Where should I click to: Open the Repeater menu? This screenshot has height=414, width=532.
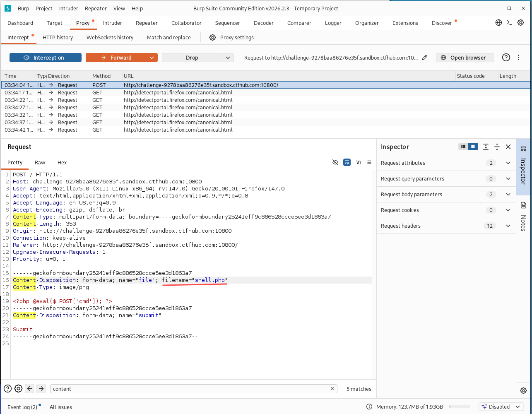click(x=96, y=8)
